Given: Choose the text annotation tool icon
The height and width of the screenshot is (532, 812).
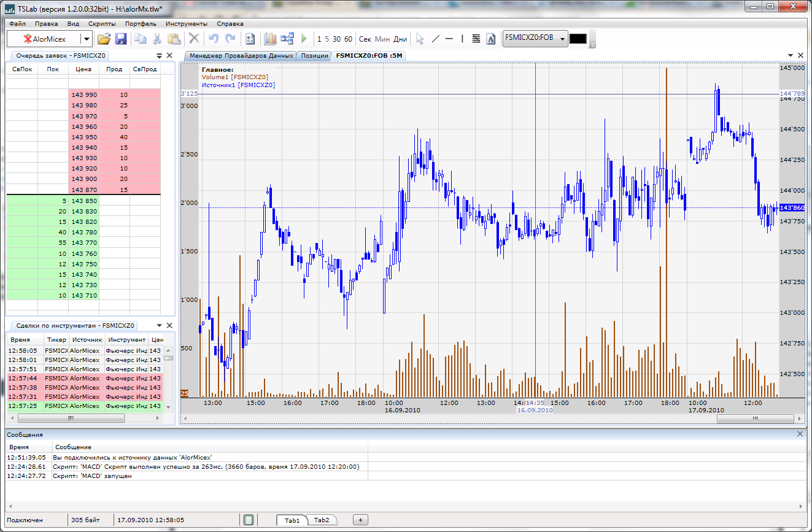Looking at the screenshot, I should click(491, 39).
